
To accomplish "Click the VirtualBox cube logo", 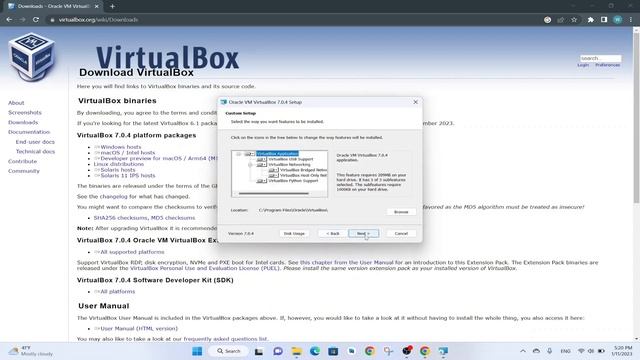I will point(32,56).
